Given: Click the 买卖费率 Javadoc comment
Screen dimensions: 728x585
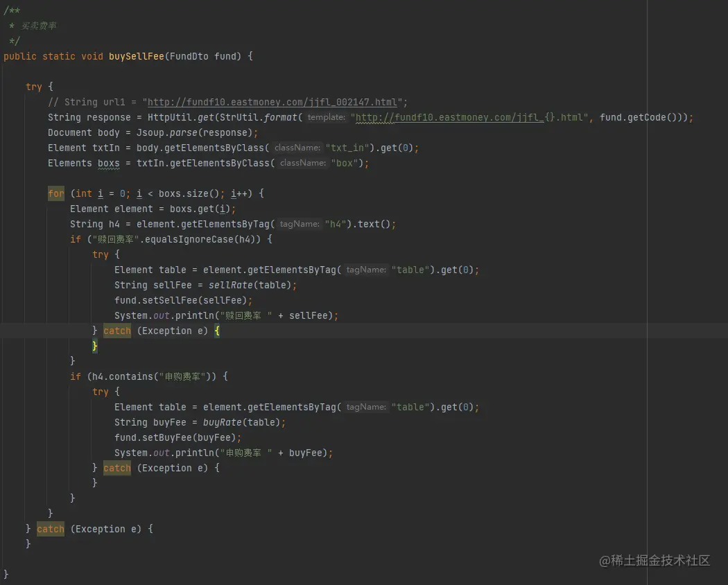Looking at the screenshot, I should [39, 26].
